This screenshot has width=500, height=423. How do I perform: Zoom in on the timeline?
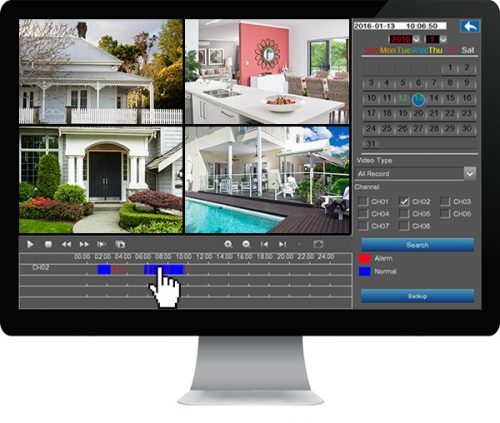[228, 244]
